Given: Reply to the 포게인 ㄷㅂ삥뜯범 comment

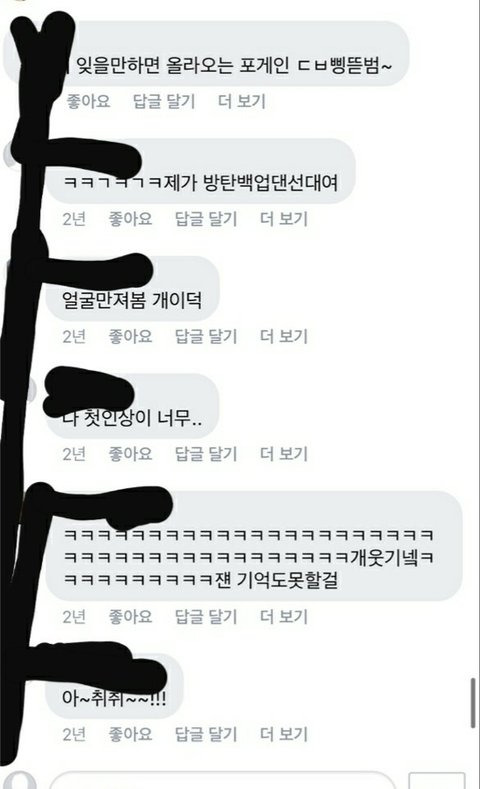Looking at the screenshot, I should point(164,101).
